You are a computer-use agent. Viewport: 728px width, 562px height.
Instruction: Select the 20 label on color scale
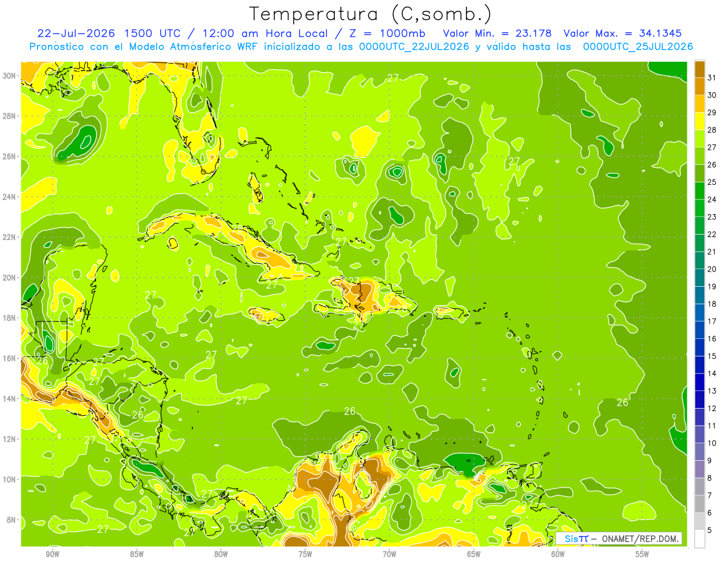click(x=712, y=269)
